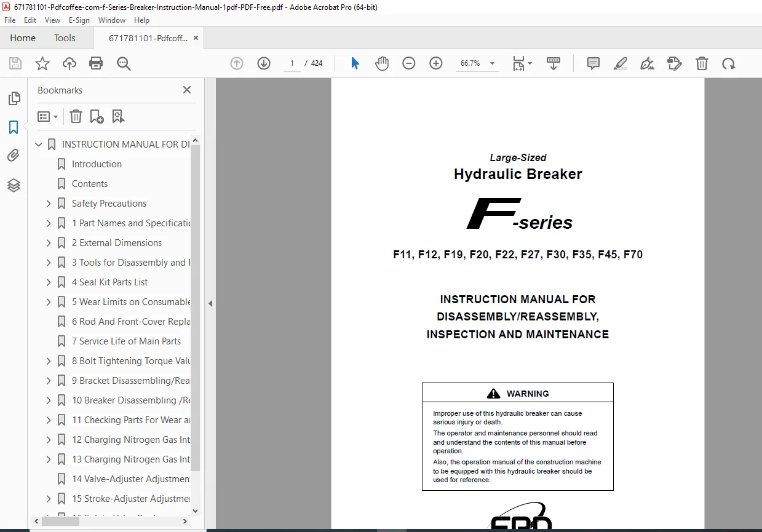The height and width of the screenshot is (532, 762).
Task: Open the E-Sign menu
Action: (79, 20)
